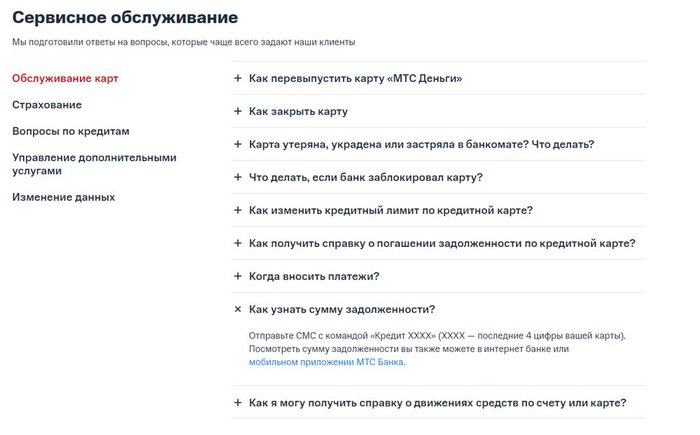Click plus icon for changing credit limit question
Screen dimensions: 700x435
(238, 210)
